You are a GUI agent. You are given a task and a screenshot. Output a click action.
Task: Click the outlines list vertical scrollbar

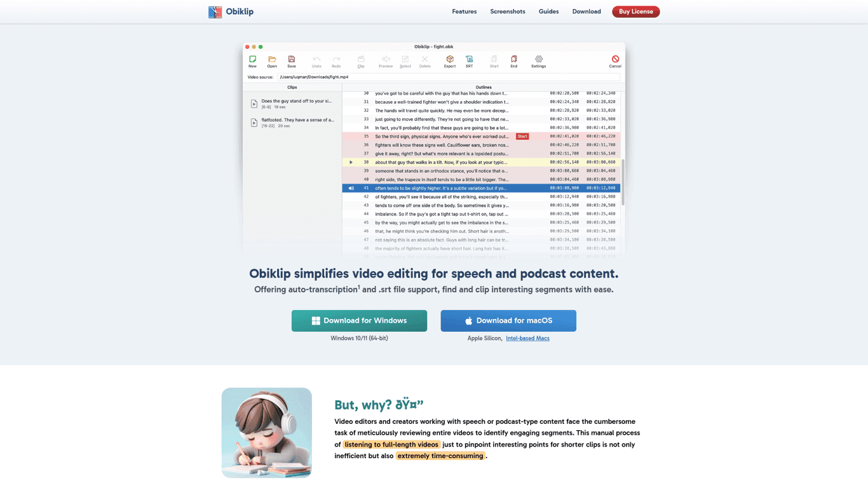point(623,182)
